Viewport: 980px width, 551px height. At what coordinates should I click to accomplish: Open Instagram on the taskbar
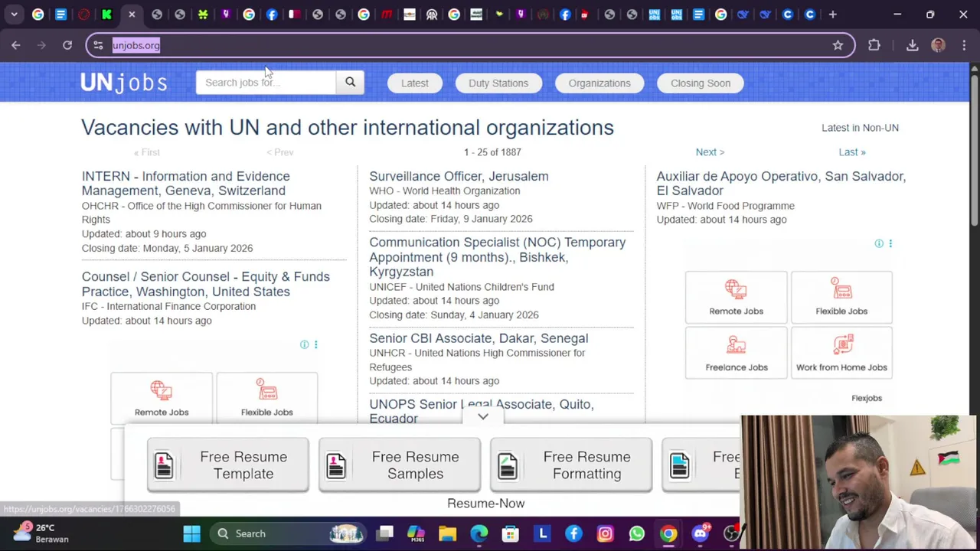pos(605,533)
